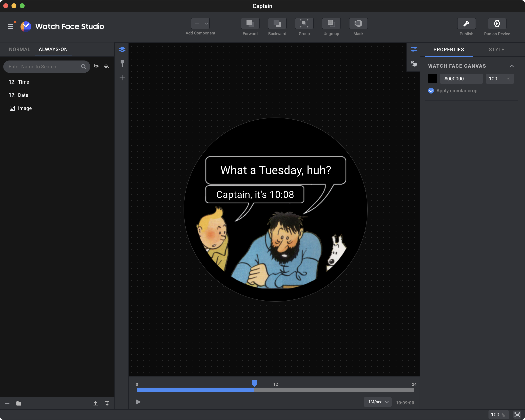Click the Ungroup icon

331,24
